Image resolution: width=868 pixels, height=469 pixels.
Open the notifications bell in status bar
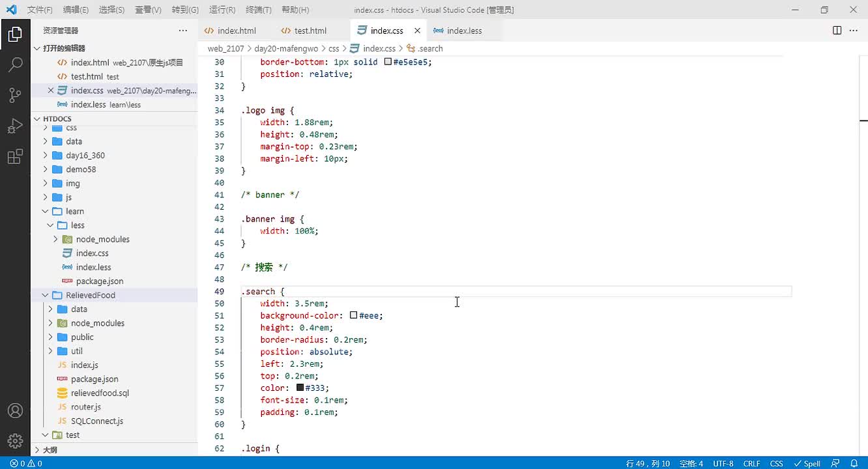pyautogui.click(x=854, y=464)
